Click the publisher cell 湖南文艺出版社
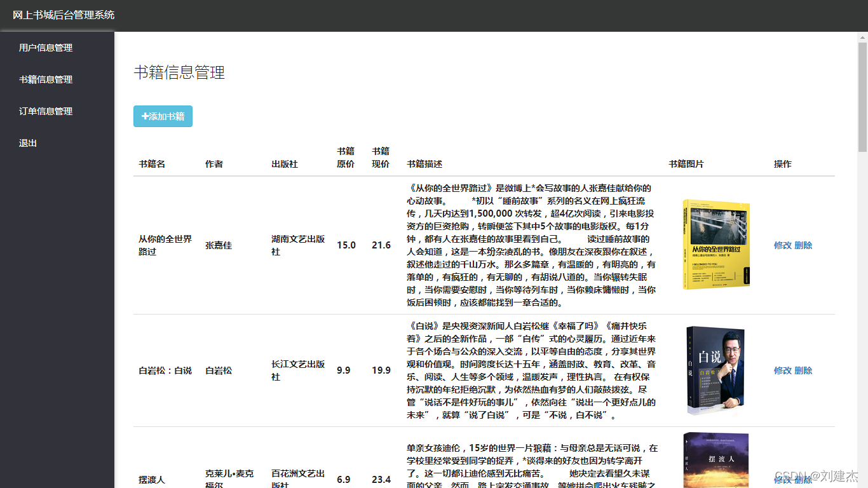 [298, 245]
